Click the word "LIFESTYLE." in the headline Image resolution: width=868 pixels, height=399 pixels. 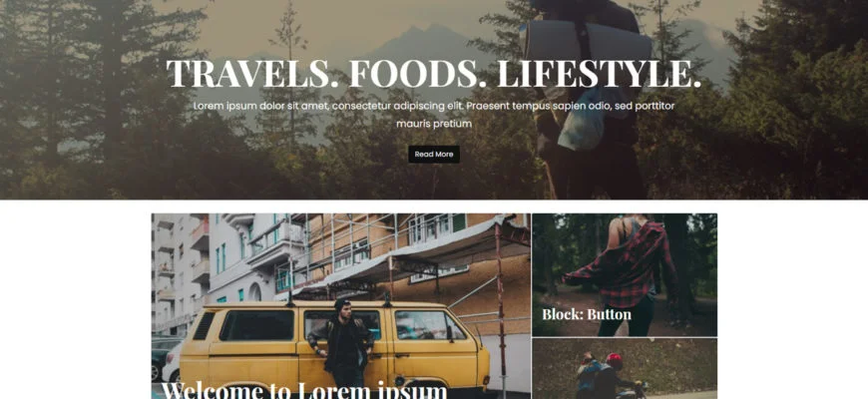(600, 73)
